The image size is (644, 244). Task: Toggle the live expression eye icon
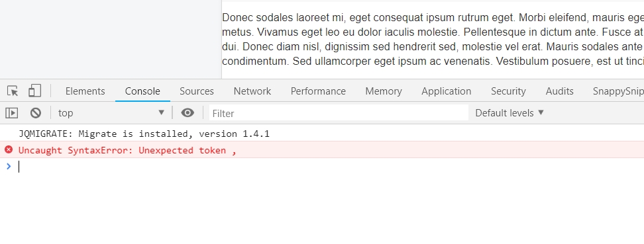click(188, 113)
